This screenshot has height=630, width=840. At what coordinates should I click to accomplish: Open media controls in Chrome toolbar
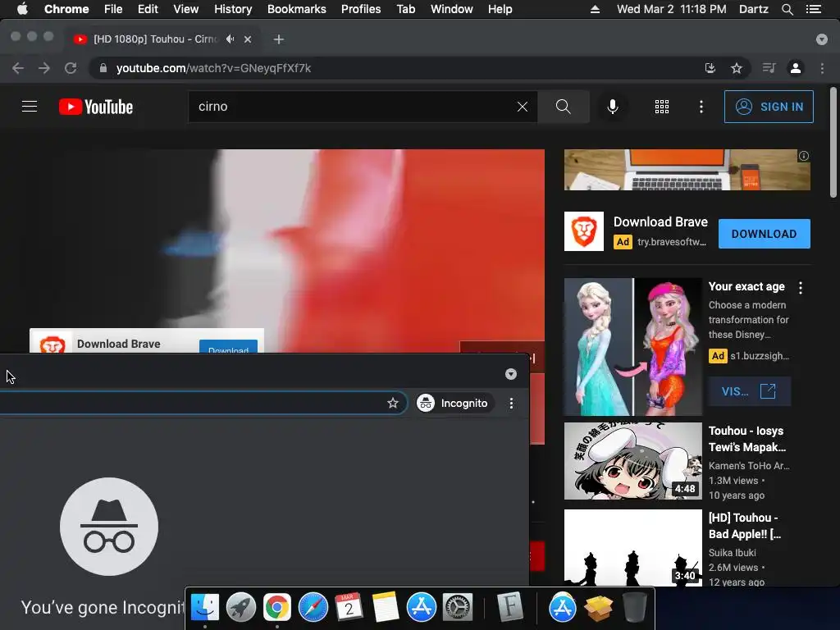769,68
